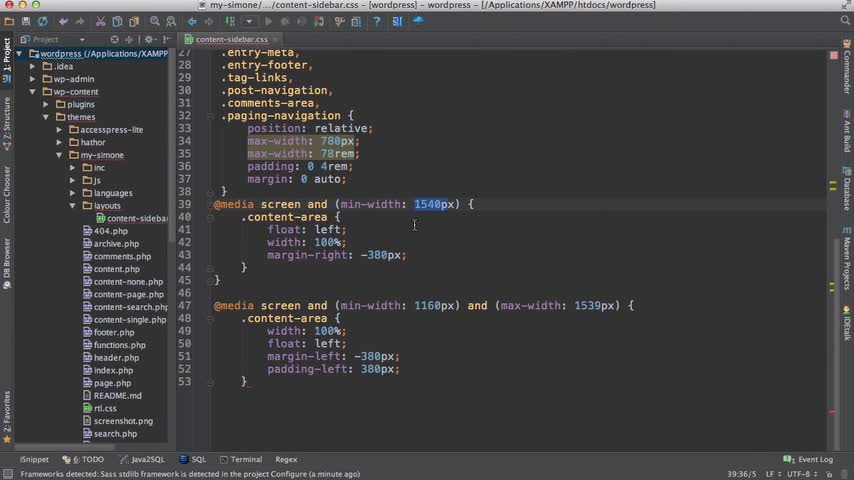The height and width of the screenshot is (480, 854).
Task: Open the Project tool window tab
Action: pyautogui.click(x=7, y=59)
